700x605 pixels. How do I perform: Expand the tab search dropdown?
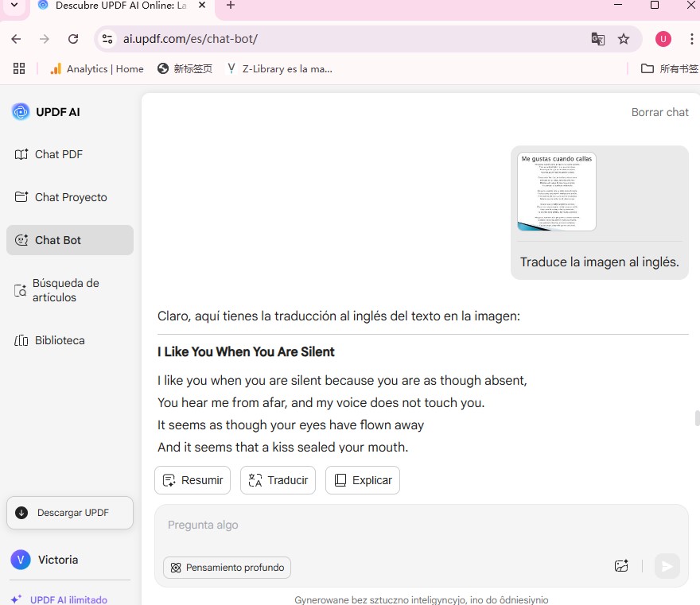(x=14, y=6)
